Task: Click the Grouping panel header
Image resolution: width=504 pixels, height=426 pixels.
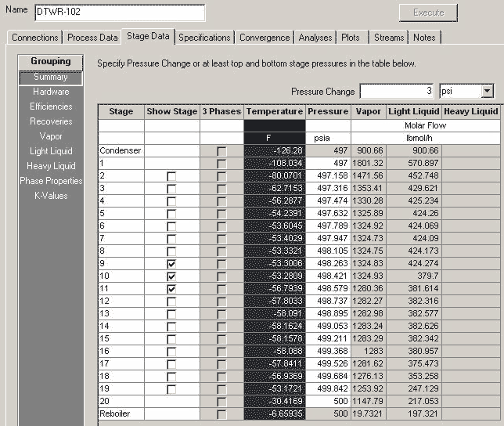Action: pyautogui.click(x=51, y=62)
